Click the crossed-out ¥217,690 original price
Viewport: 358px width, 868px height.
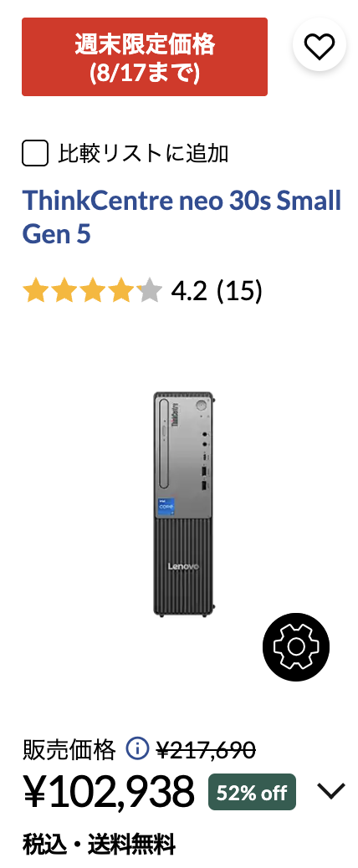pos(206,750)
